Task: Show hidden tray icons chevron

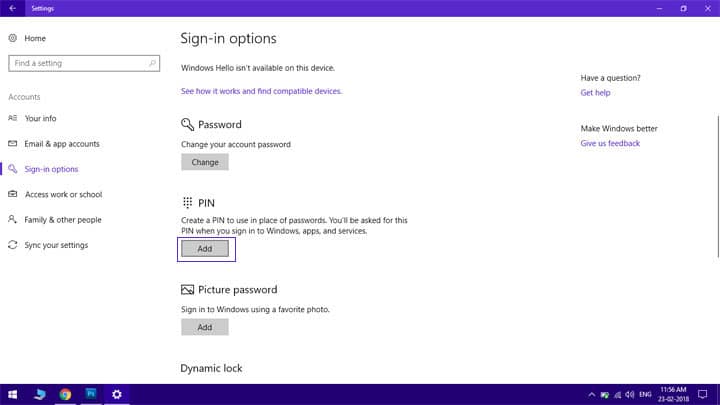Action: pyautogui.click(x=591, y=394)
